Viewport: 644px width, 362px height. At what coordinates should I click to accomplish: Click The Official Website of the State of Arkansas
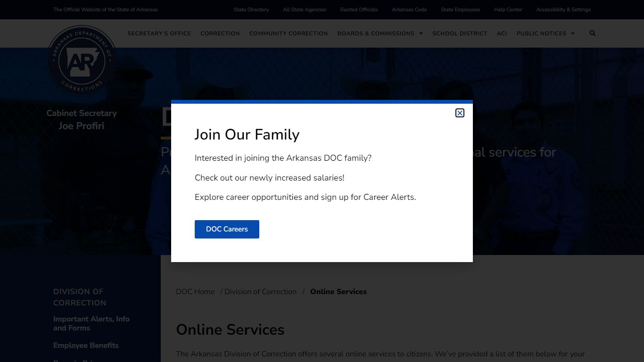pos(106,9)
